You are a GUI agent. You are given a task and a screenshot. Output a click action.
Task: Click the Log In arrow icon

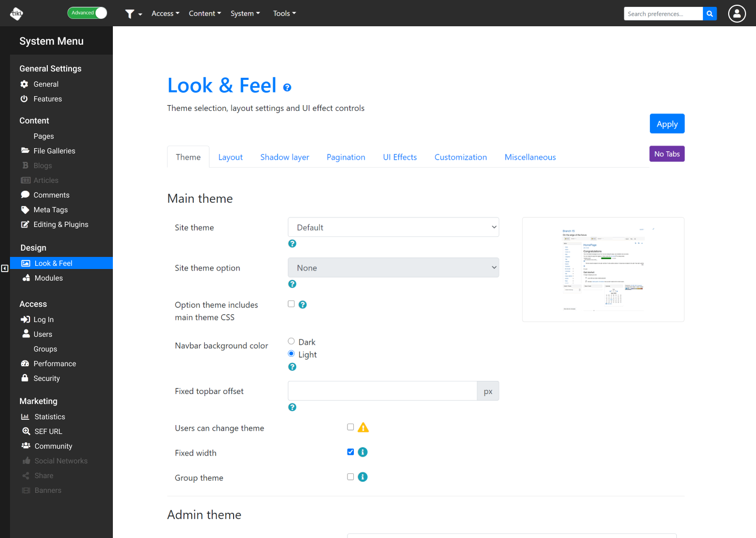(x=25, y=319)
